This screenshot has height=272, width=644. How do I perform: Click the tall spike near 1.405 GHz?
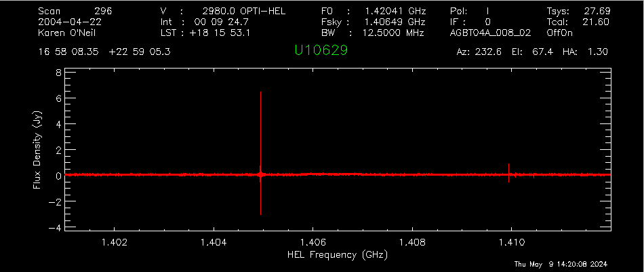260,153
